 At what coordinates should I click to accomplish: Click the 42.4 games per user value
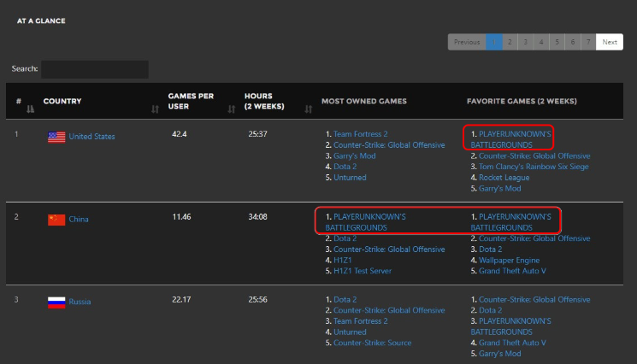(180, 134)
